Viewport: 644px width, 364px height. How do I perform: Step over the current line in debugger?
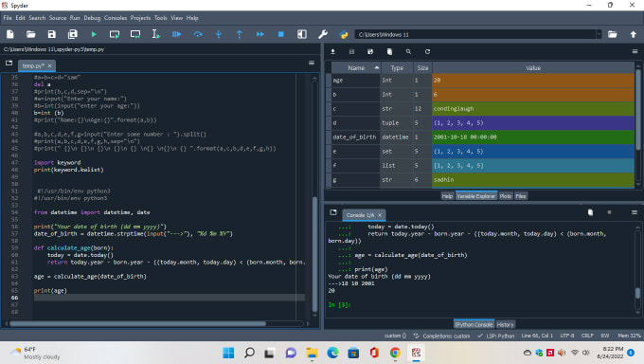point(198,34)
